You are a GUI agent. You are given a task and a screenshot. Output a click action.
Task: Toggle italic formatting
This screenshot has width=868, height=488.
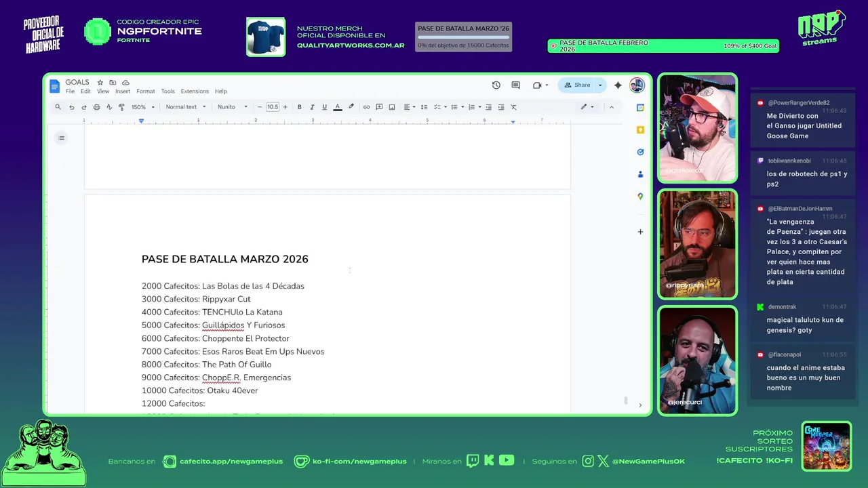coord(312,107)
